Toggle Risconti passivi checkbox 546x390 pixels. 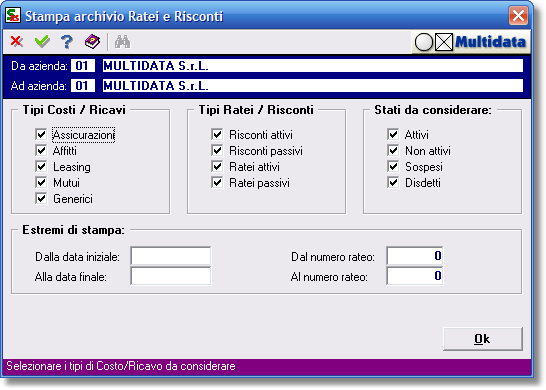(217, 150)
